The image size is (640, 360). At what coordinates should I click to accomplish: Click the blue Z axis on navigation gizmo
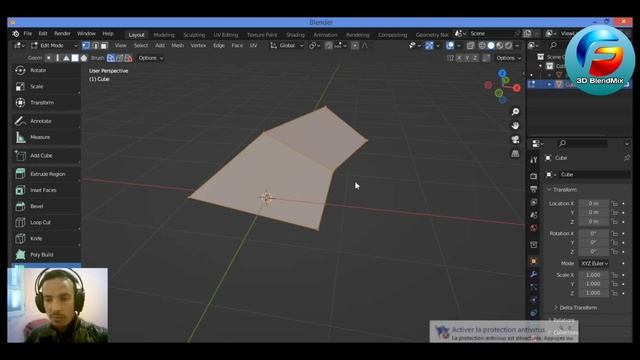click(x=502, y=73)
